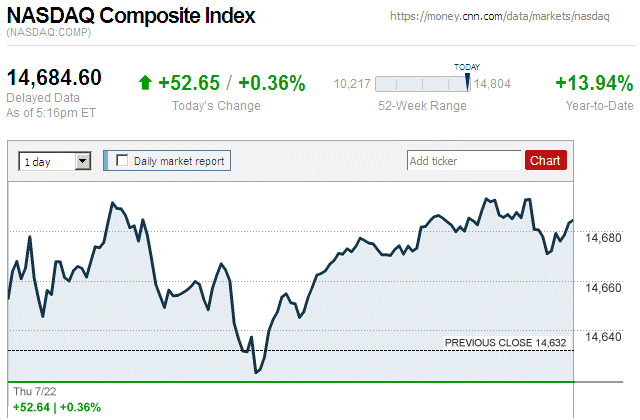Screen dimensions: 640x420
Task: Click the +52.65 today's change value
Action: 188,83
